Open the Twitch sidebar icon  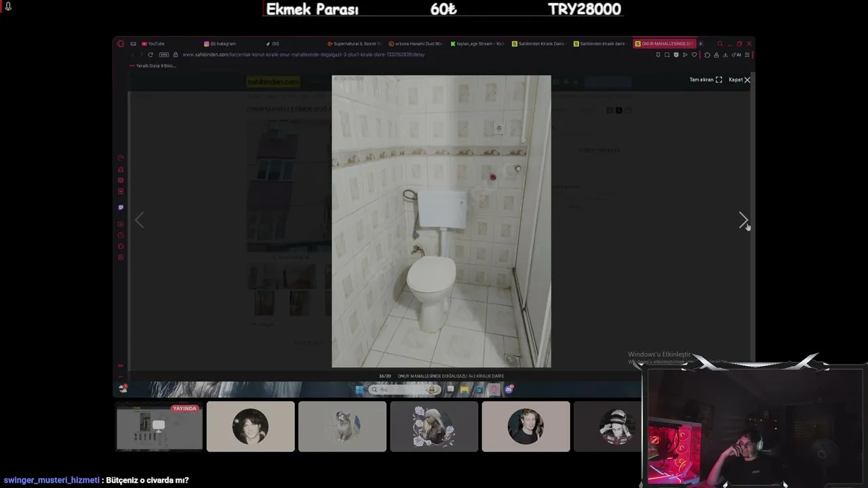click(x=121, y=207)
